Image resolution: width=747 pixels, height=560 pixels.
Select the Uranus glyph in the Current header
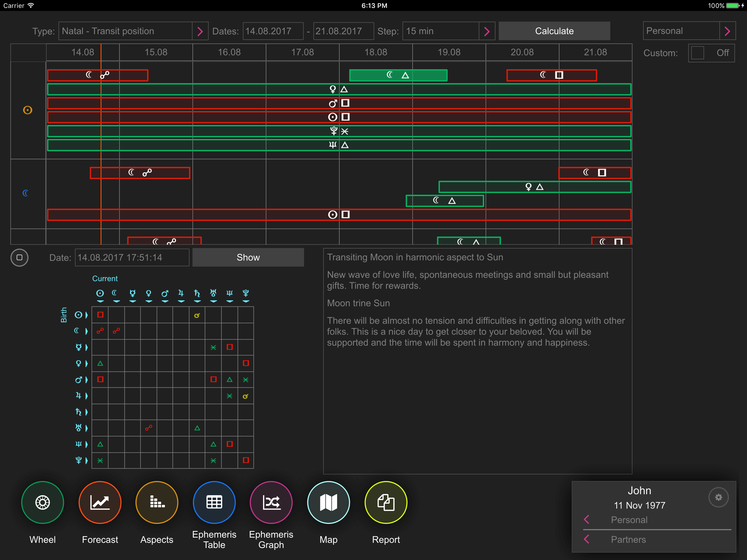(214, 293)
